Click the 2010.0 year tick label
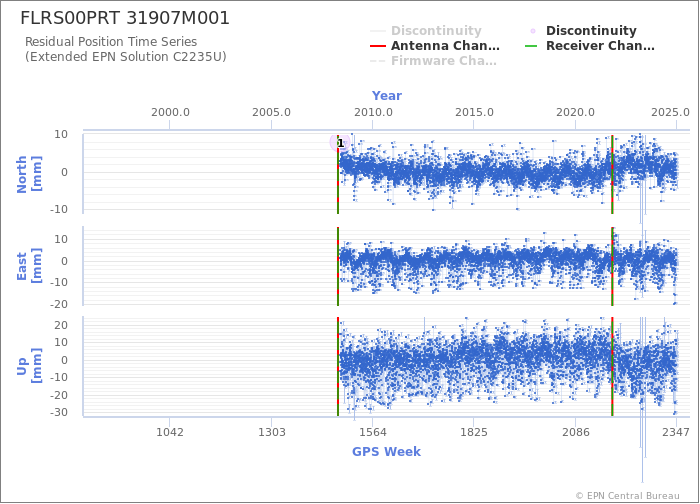700x504 pixels. coord(373,112)
